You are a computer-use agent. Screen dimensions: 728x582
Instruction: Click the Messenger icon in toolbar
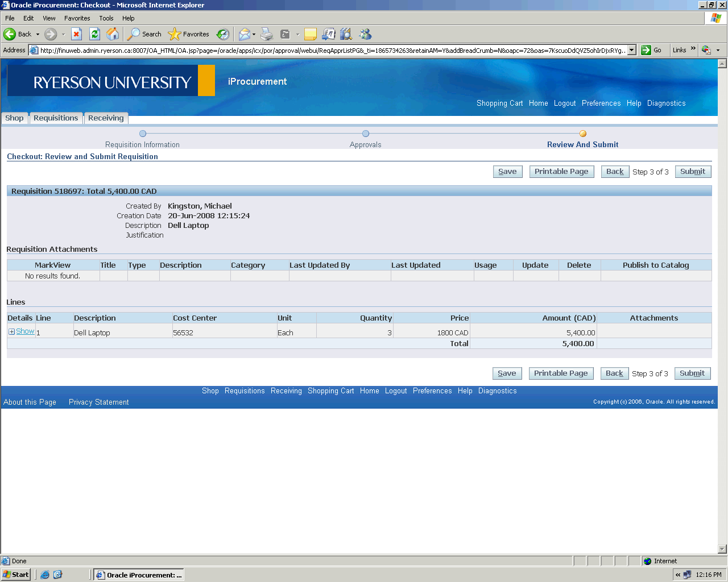(x=365, y=34)
